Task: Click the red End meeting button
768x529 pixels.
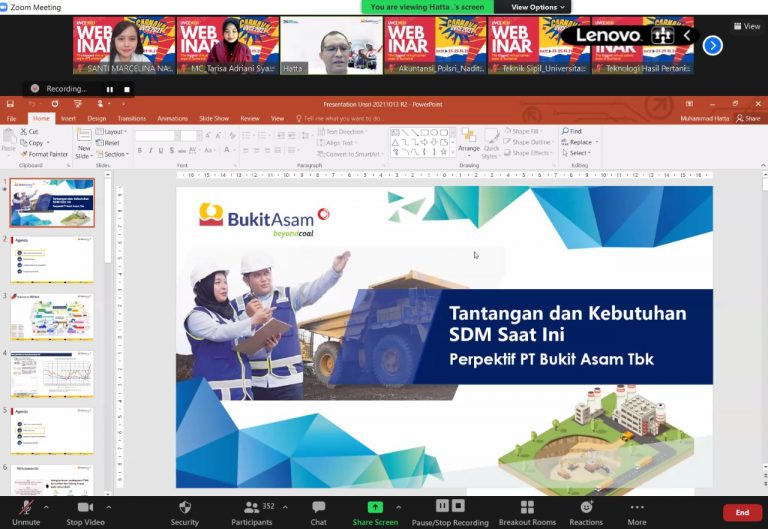Action: (x=742, y=512)
